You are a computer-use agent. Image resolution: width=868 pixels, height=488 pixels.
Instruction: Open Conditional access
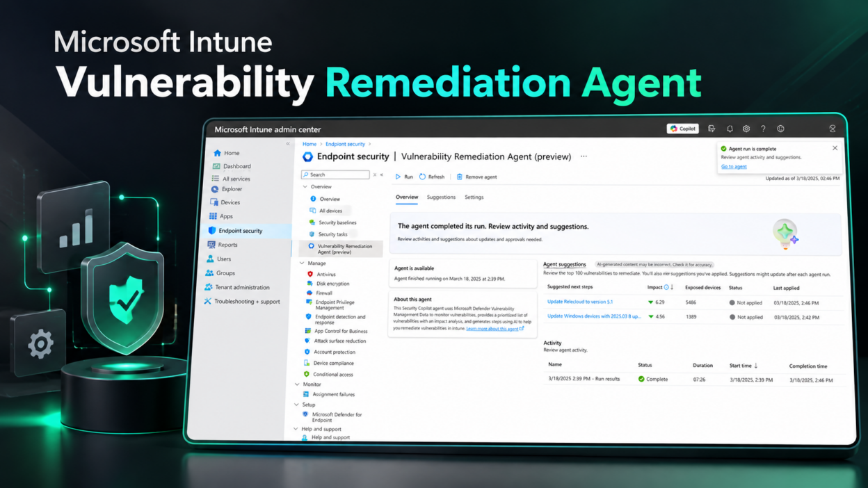click(x=328, y=375)
